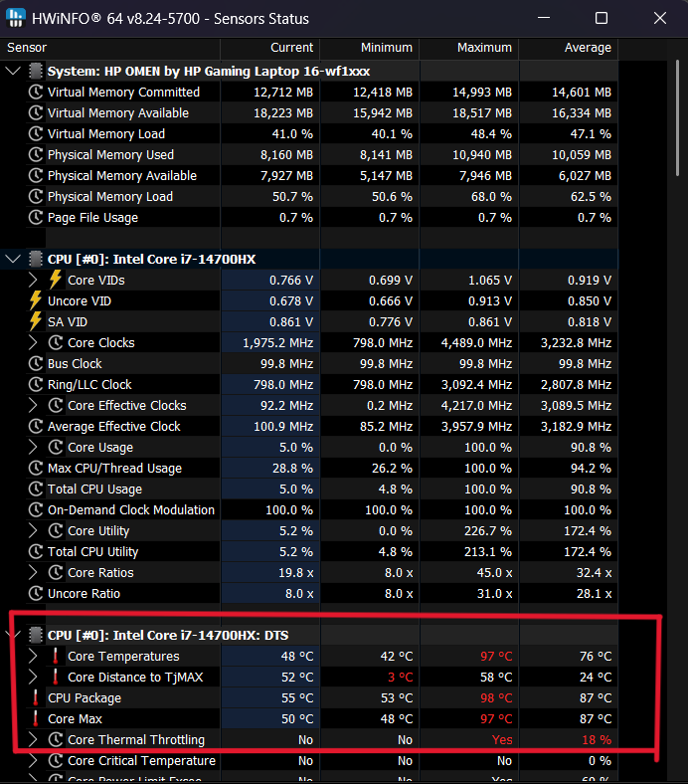
Task: Minimize the HWiNFO Sensors Status window
Action: point(544,19)
